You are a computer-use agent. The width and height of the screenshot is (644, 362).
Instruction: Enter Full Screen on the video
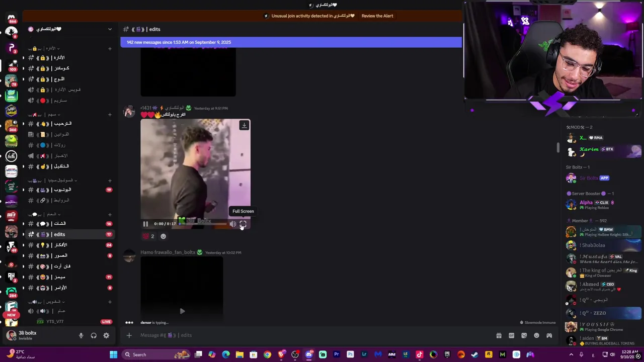pyautogui.click(x=243, y=224)
